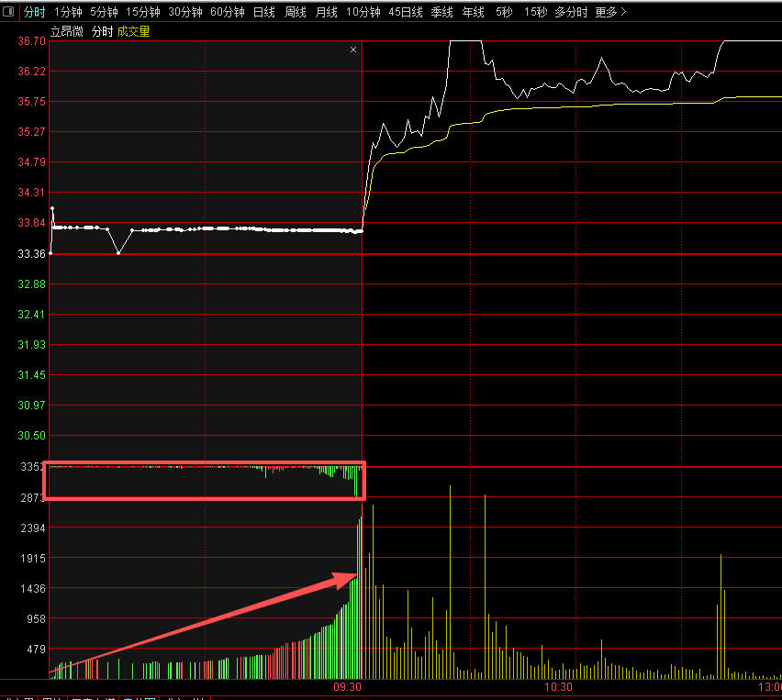
Task: Expand the 更多 periods dropdown
Action: point(610,12)
